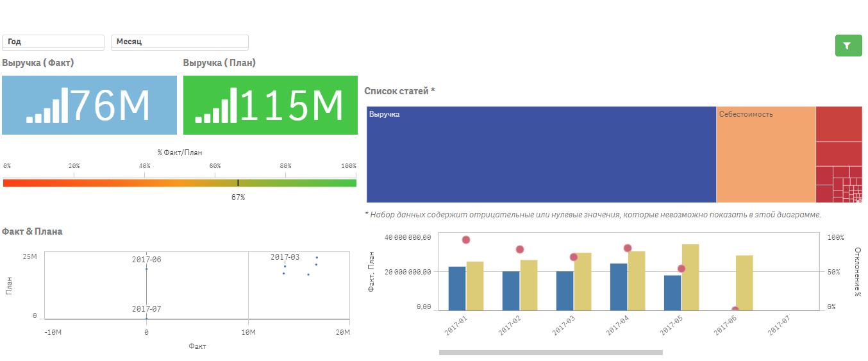Click the 2017-03 label in the scatter plot
The height and width of the screenshot is (361, 868).
[285, 257]
